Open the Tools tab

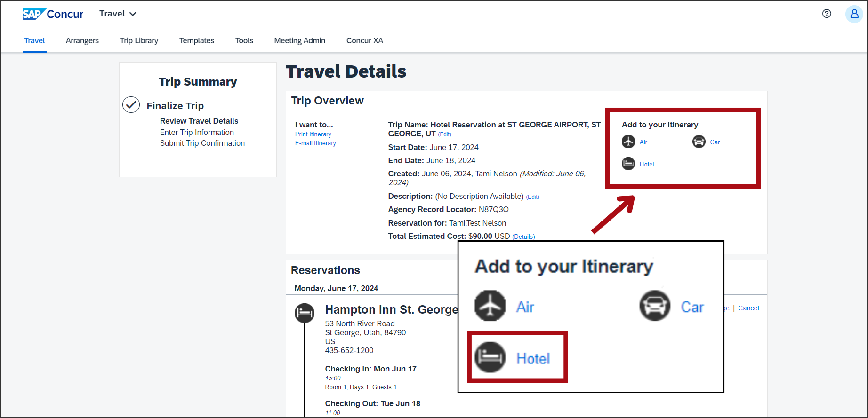pyautogui.click(x=244, y=40)
